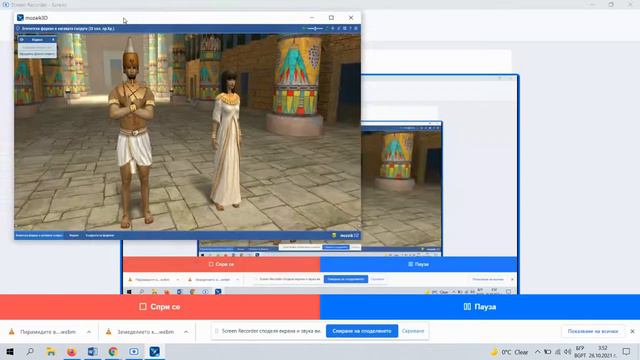
Task: Click the mozaik logo at bottom right of 3D view
Action: 349,236
